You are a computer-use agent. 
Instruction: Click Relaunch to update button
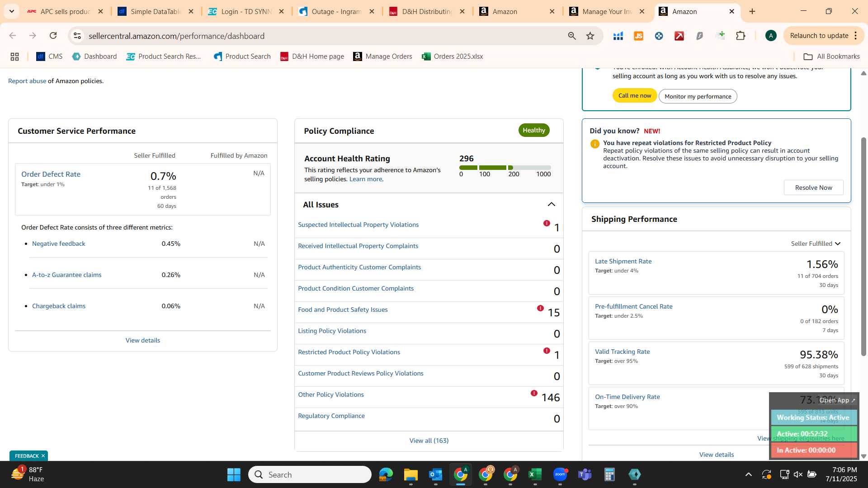[x=819, y=36]
